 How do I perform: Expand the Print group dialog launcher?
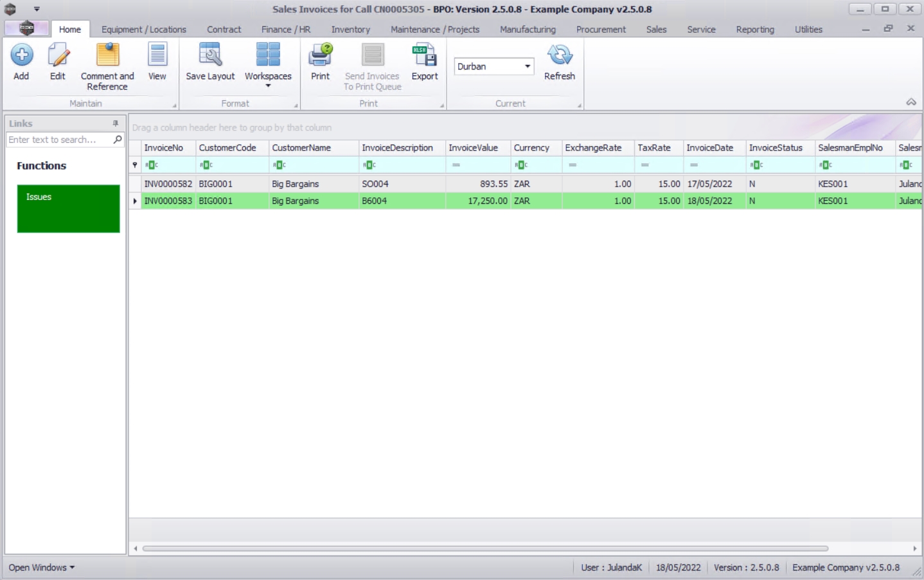coord(442,105)
